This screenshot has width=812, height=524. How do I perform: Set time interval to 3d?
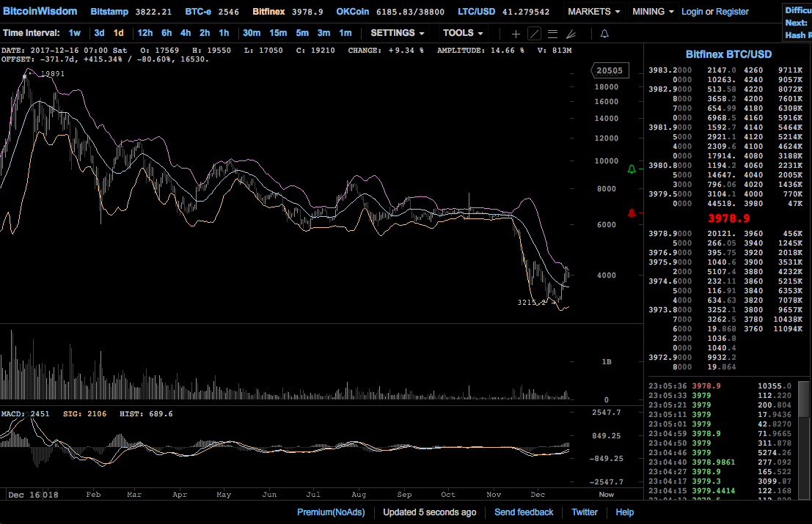click(x=100, y=33)
